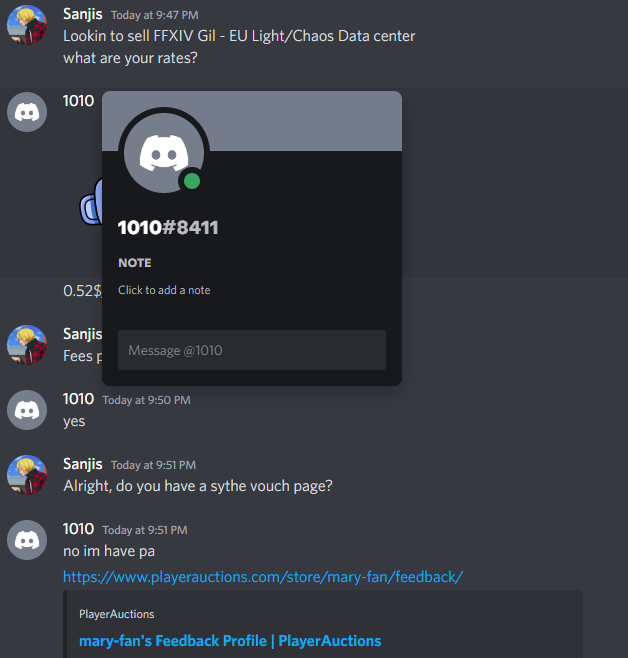This screenshot has height=658, width=628.
Task: Click the 1010 username at 9:51 PM
Action: [78, 529]
